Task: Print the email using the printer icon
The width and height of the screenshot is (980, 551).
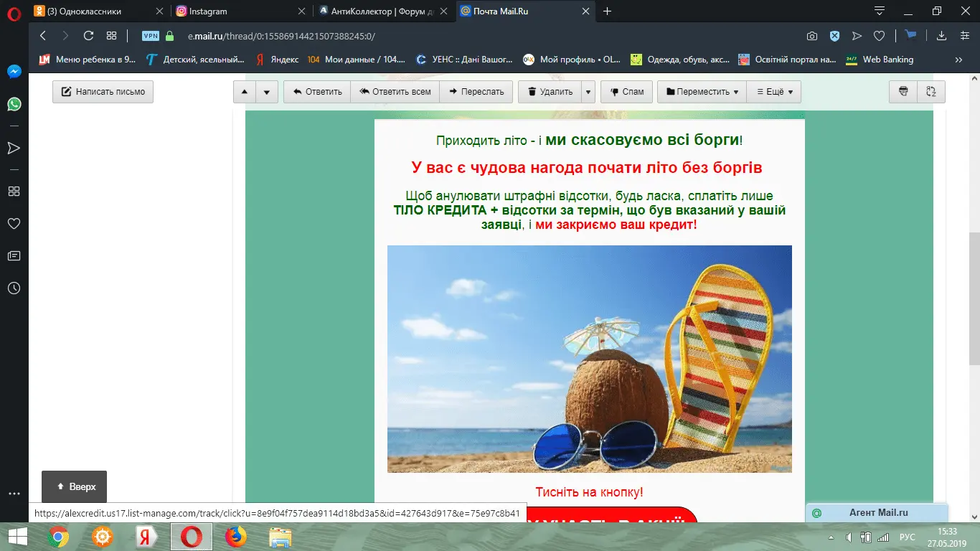Action: [x=903, y=92]
